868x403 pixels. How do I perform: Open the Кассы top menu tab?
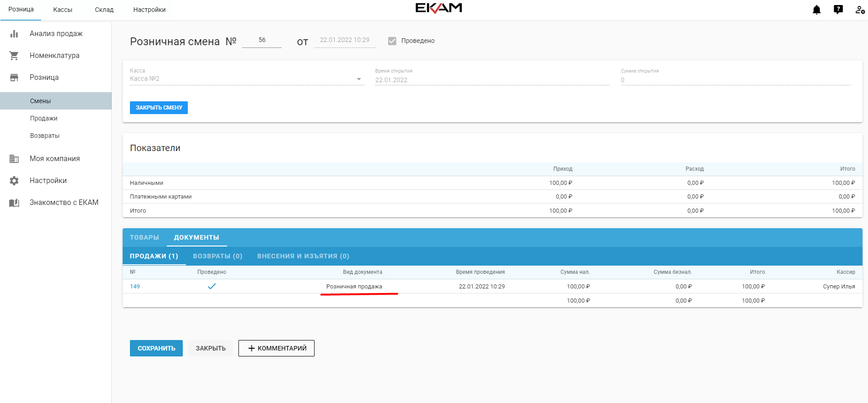pos(62,10)
